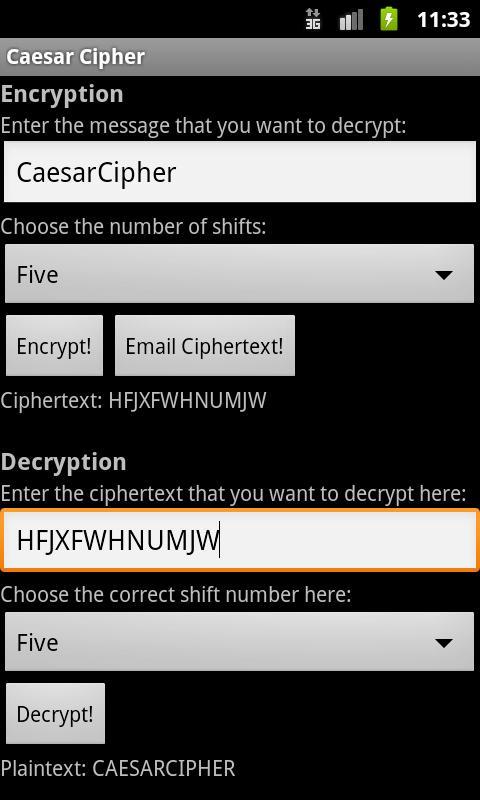Screen dimensions: 480x800
Task: Click the Email Ciphertext! button
Action: (205, 345)
